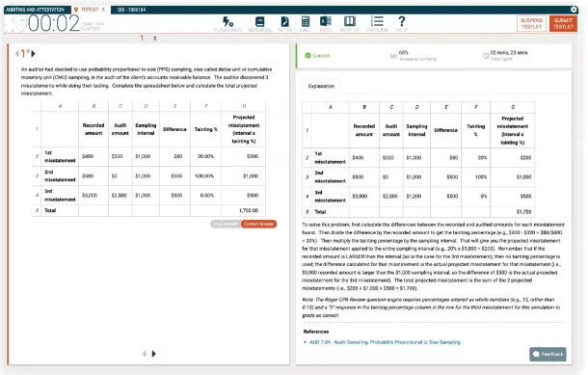The height and width of the screenshot is (375, 588).
Task: Click projected misstatement $1,000 in question table
Action: pos(243,175)
